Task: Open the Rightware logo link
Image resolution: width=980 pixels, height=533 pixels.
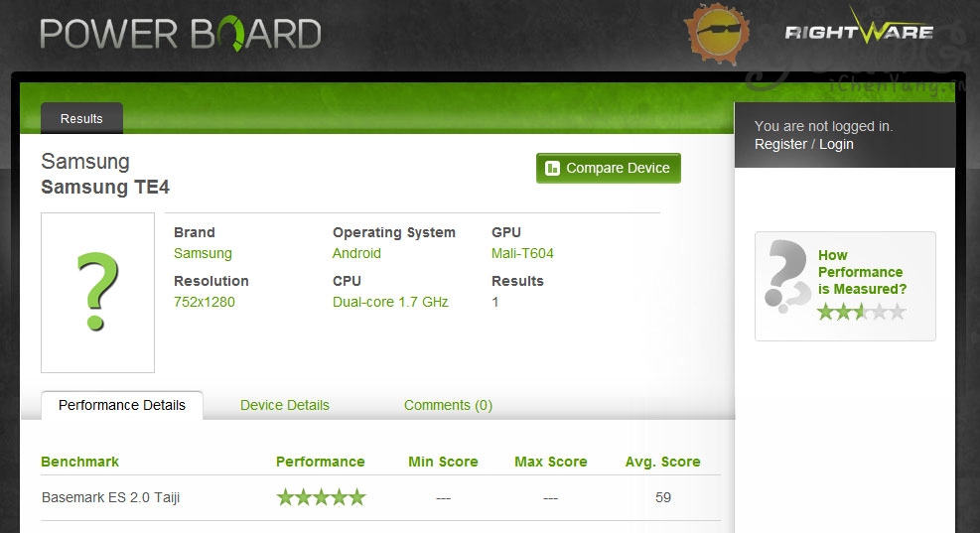Action: (859, 28)
